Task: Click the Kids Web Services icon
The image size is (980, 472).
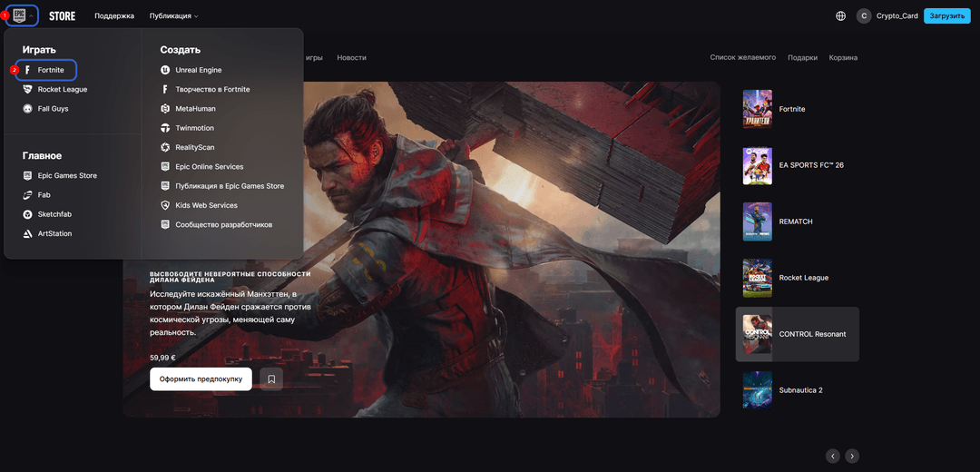Action: 165,206
